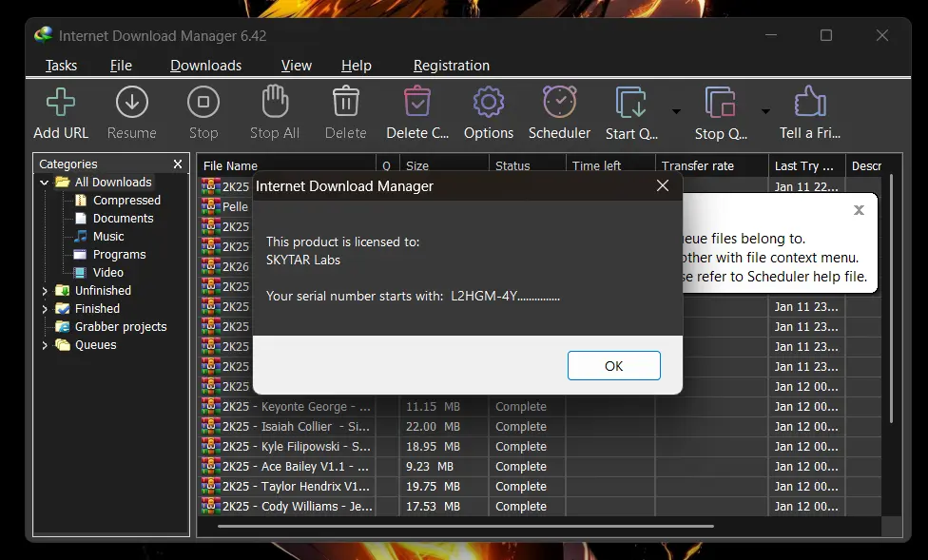
Task: Click archive icon of Keyonte George file
Action: 211,406
